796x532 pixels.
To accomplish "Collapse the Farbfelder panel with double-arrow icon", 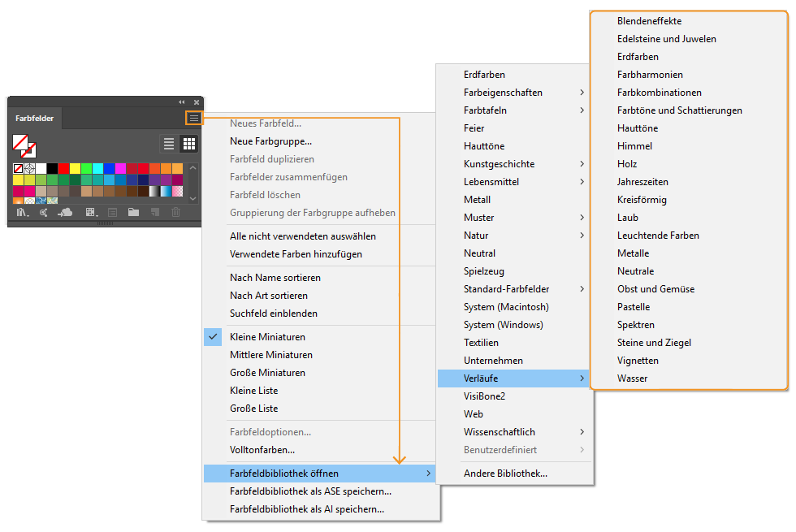I will [x=182, y=102].
